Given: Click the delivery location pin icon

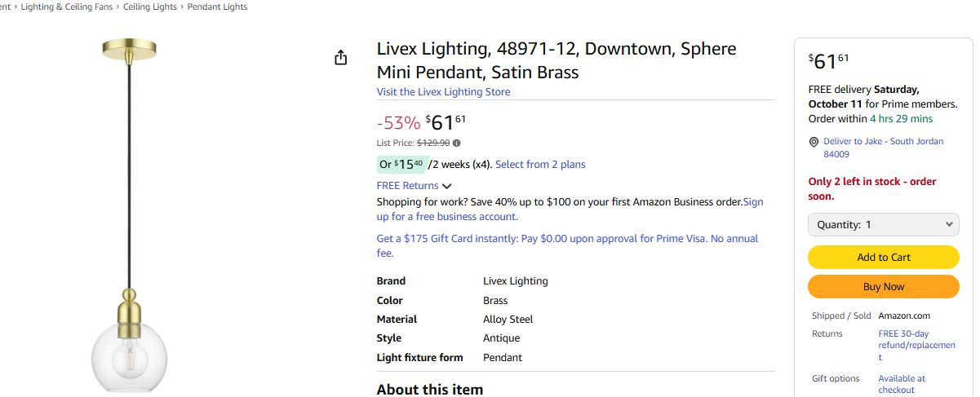Looking at the screenshot, I should coord(814,142).
